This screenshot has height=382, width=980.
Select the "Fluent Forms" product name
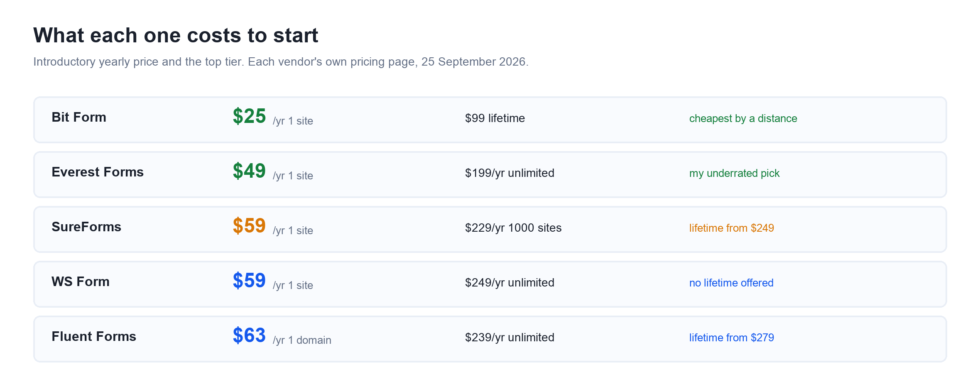(x=94, y=336)
